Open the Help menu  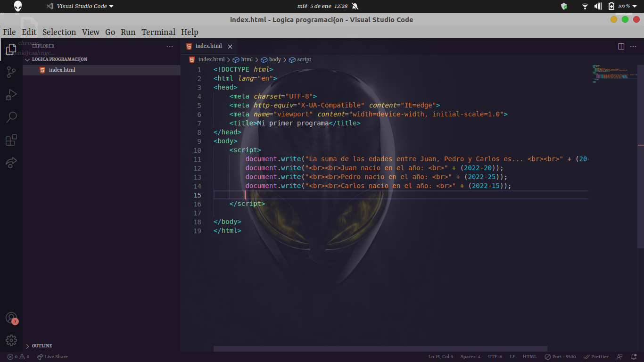coord(190,32)
